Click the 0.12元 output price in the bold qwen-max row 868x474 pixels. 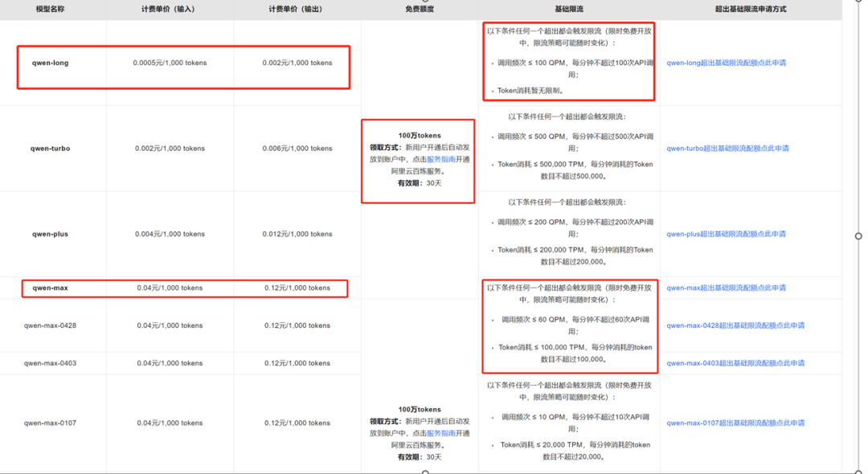297,288
